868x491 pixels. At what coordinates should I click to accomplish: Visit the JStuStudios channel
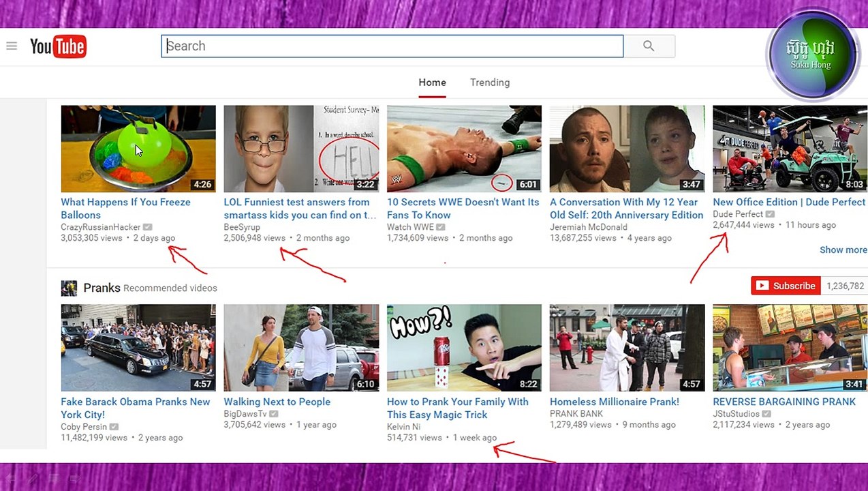737,414
